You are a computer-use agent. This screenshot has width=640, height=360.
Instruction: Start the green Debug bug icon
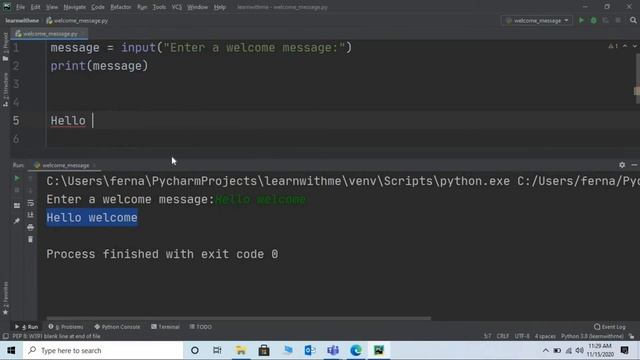(593, 20)
